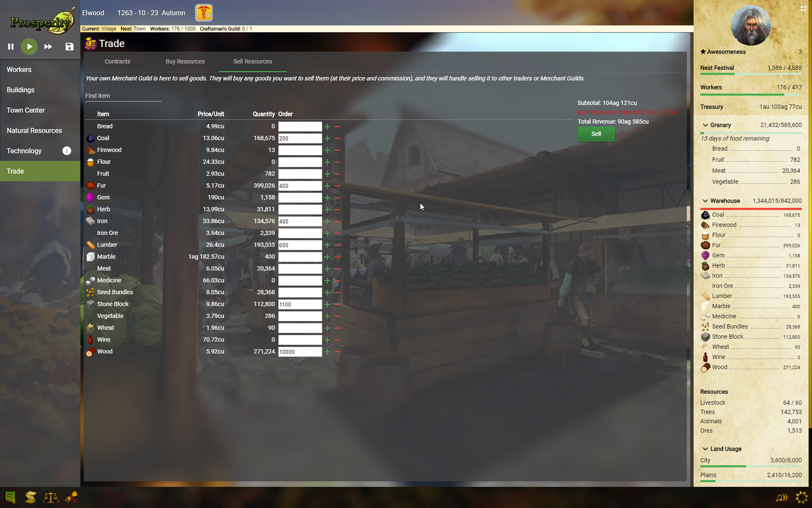The width and height of the screenshot is (812, 508).
Task: Collapse the Granary section
Action: 705,125
